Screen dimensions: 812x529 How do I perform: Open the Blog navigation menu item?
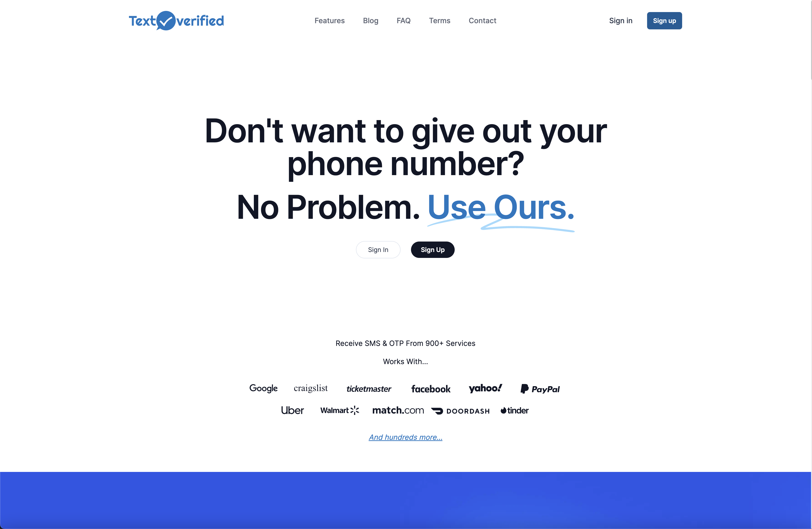point(371,20)
